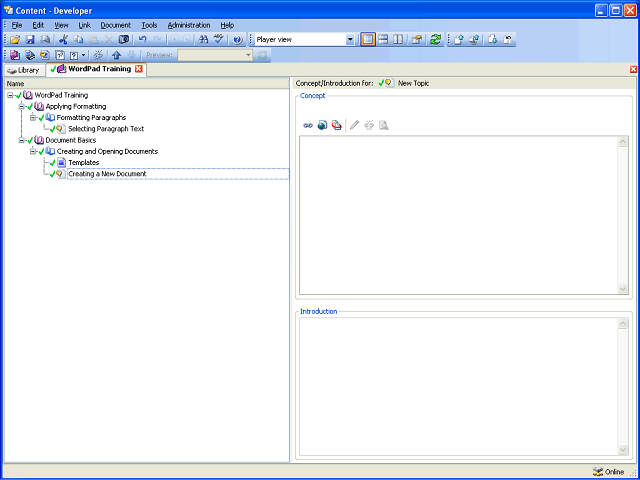Click the Name column header
This screenshot has height=480, width=640.
point(147,84)
